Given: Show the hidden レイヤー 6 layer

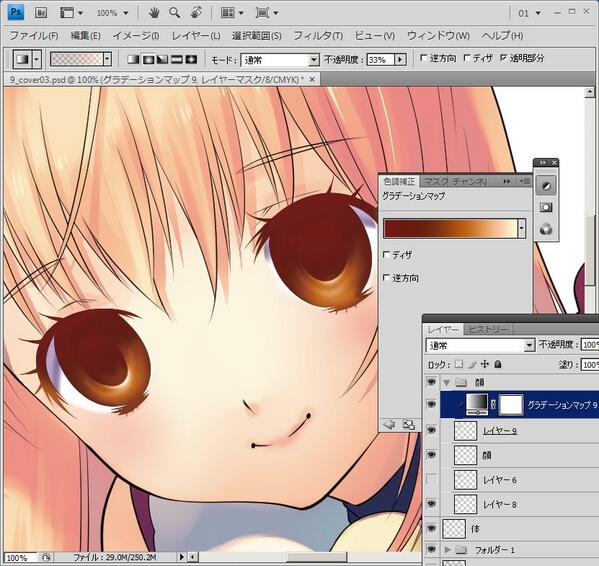Looking at the screenshot, I should tap(432, 479).
